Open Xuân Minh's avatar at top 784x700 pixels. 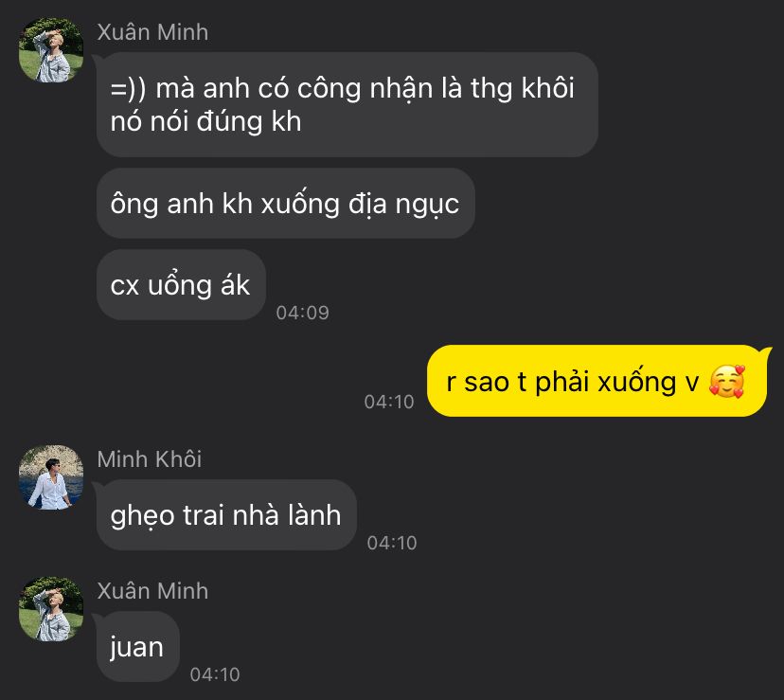click(51, 50)
